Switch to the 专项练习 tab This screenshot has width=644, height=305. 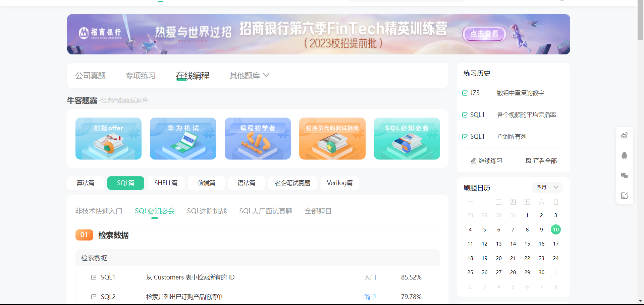coord(141,76)
